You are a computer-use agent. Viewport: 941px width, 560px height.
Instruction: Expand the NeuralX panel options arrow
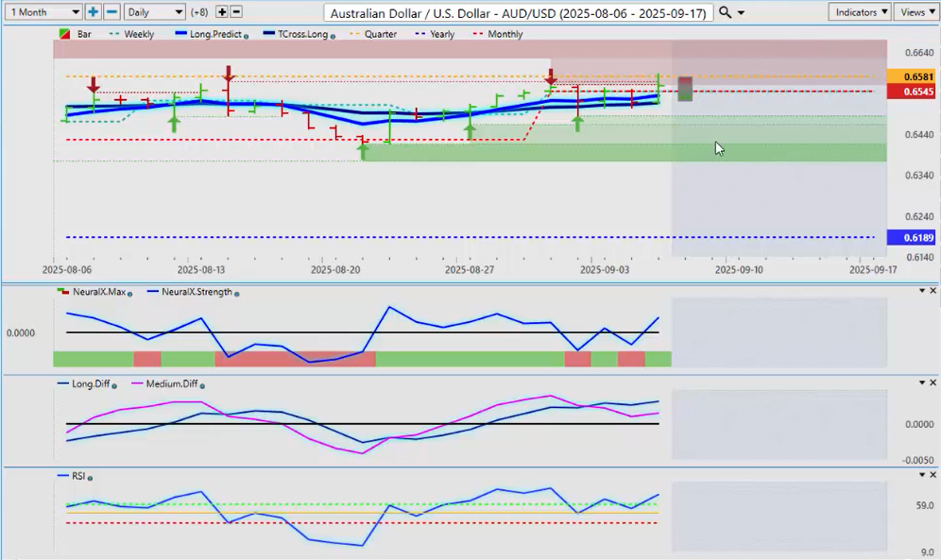(x=922, y=291)
